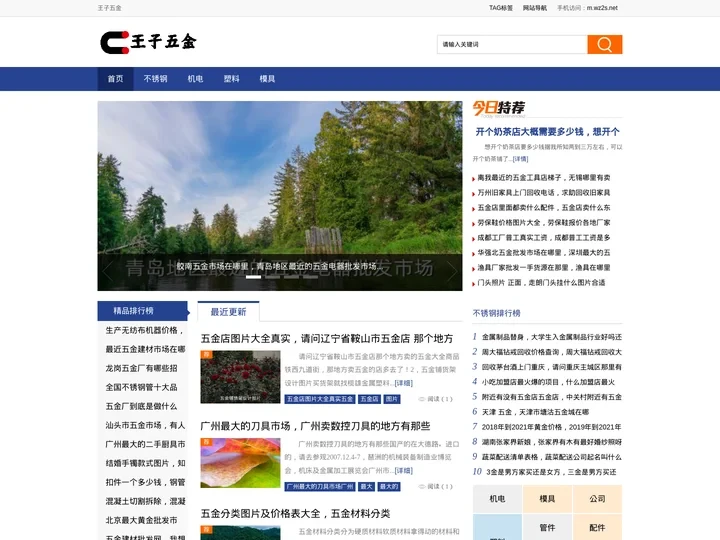The image size is (720, 540).
Task: Open sidebar item 混凝土切割拆除
Action: (x=145, y=501)
